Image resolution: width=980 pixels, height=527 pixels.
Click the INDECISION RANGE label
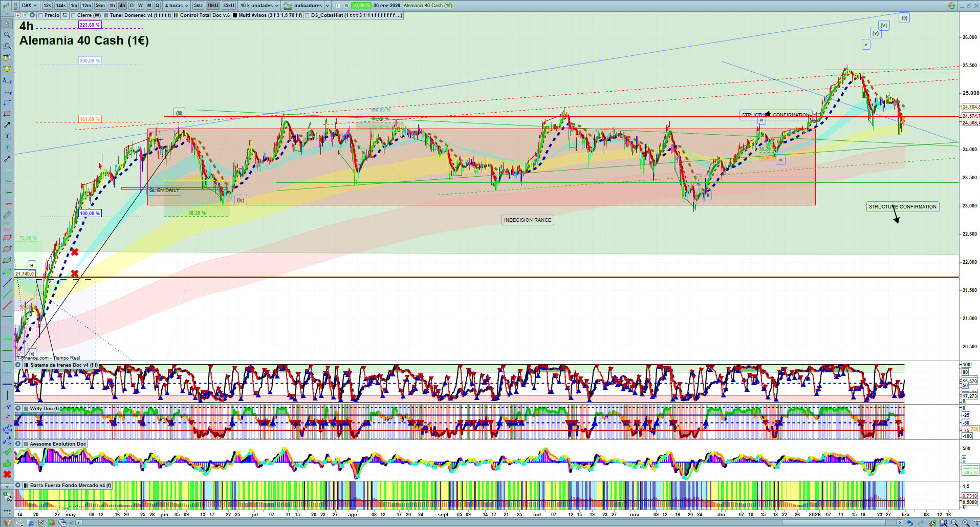528,220
